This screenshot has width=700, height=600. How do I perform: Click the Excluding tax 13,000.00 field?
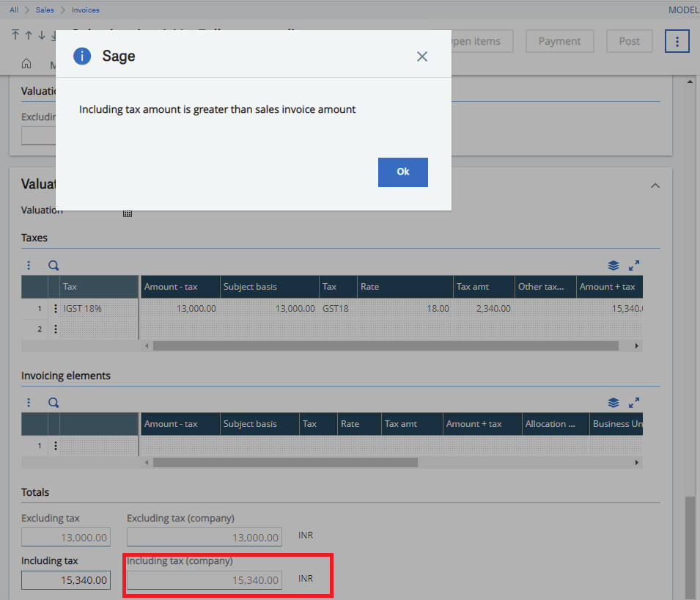point(66,537)
